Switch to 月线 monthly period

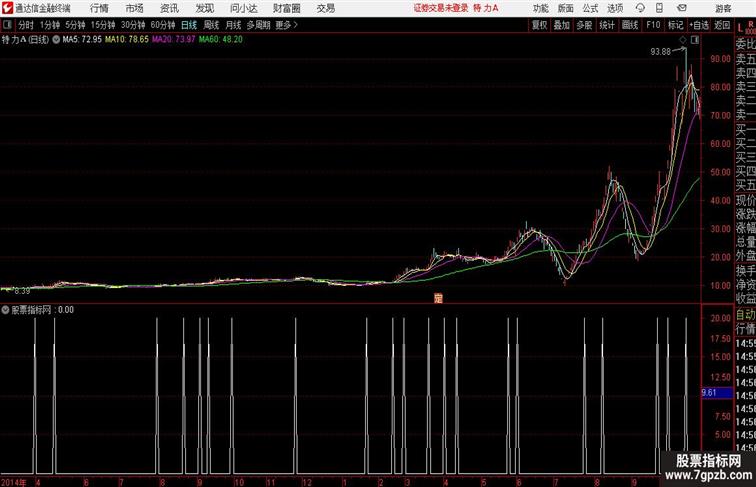(x=233, y=25)
